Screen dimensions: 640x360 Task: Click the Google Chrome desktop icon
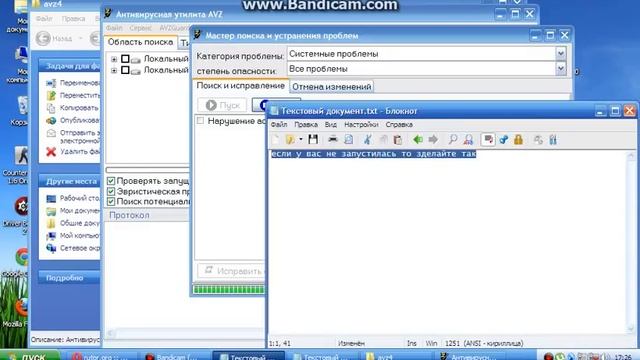[22, 258]
